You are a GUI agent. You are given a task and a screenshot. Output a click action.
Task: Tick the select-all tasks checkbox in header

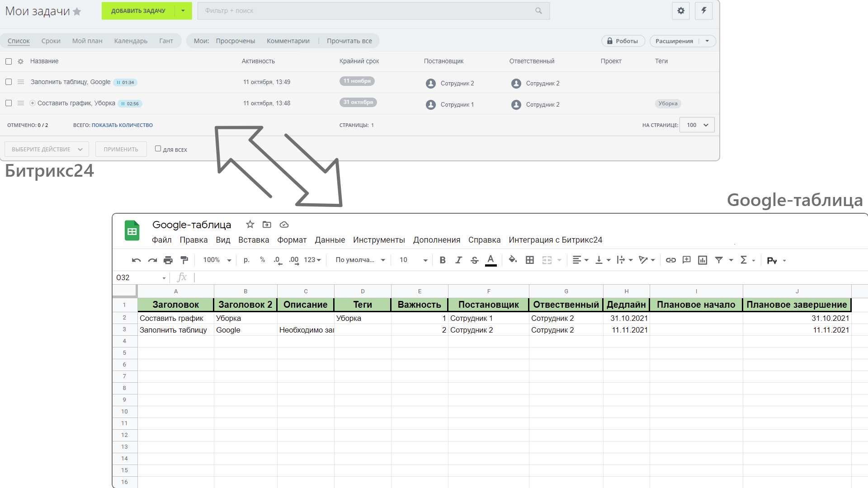pyautogui.click(x=9, y=61)
